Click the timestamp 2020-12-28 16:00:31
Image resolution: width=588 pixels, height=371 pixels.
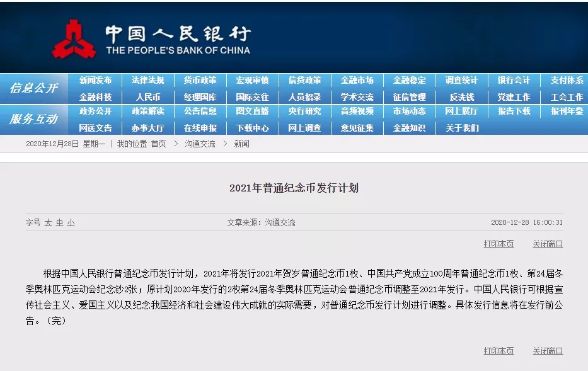tap(527, 222)
